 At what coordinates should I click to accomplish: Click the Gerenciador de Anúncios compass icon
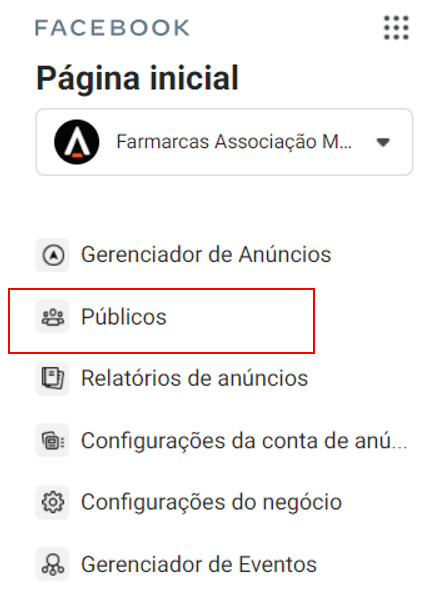click(53, 255)
